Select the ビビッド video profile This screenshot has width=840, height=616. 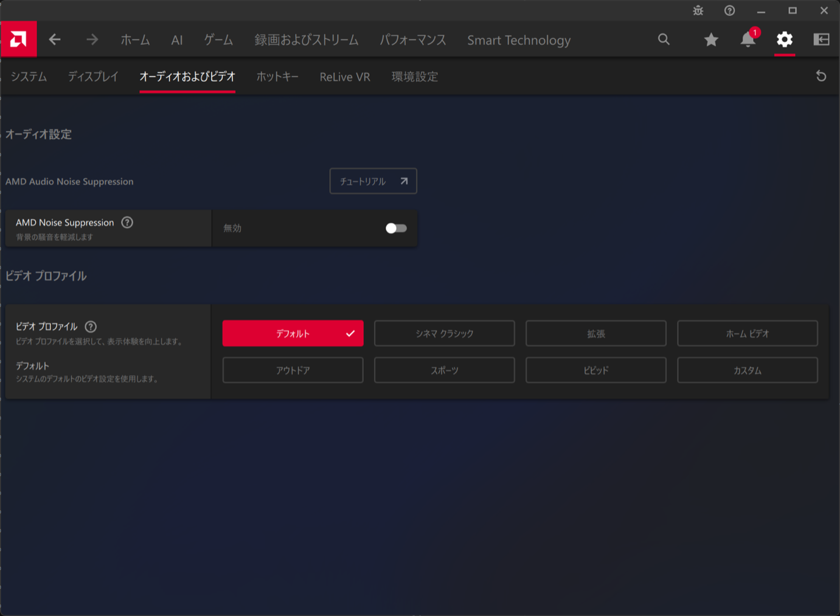[x=596, y=370]
